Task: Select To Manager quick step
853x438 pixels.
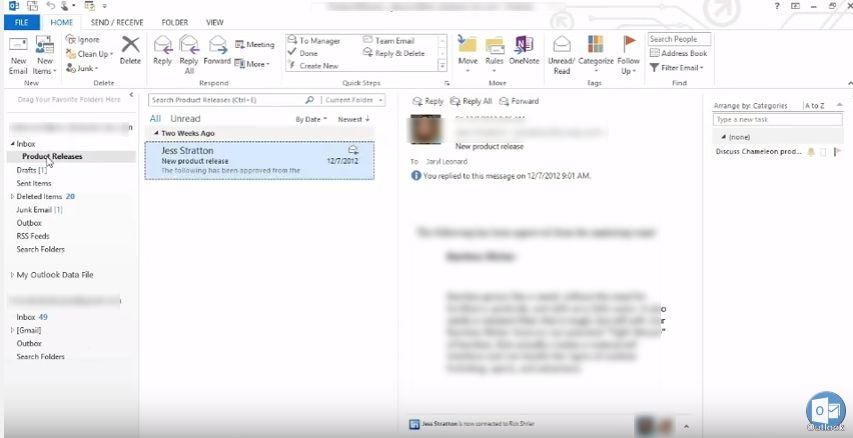Action: (314, 41)
